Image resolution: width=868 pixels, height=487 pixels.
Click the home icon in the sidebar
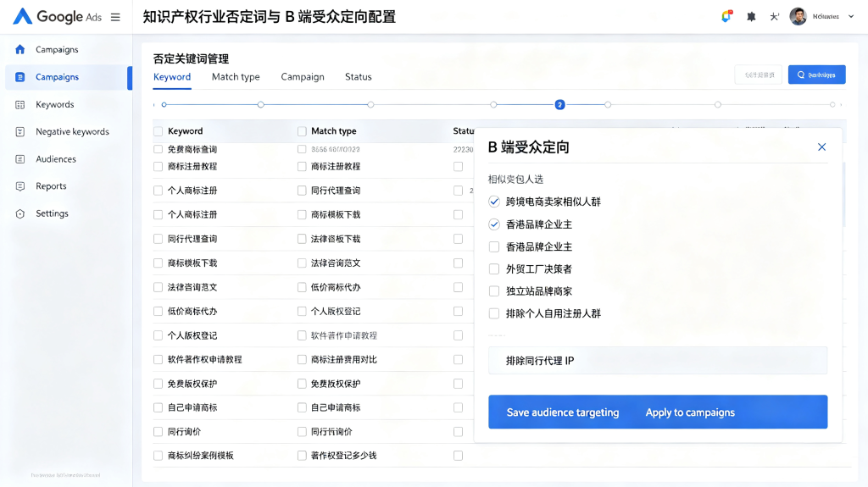(20, 49)
